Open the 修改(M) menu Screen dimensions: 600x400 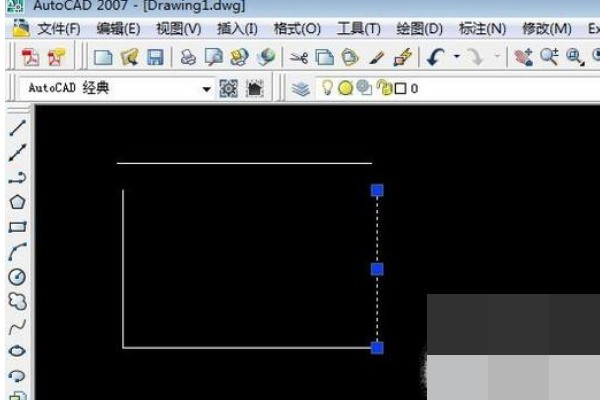pyautogui.click(x=547, y=29)
